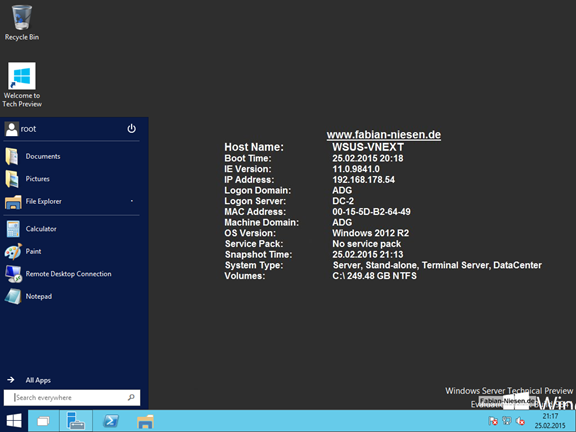Screen dimensions: 576x432
Task: Click OS version Windows 2012 R2
Action: [x=371, y=233]
